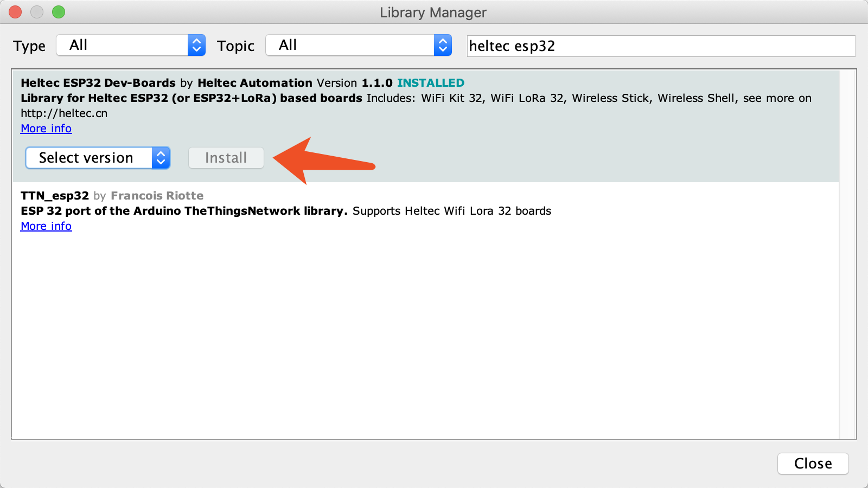Viewport: 868px width, 488px height.
Task: Click the version number 1.1.0
Action: pyautogui.click(x=377, y=83)
